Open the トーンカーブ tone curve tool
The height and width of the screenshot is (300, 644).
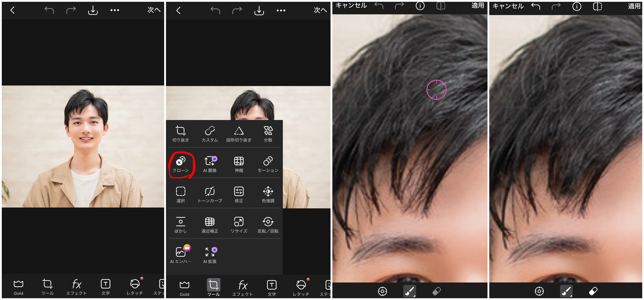coord(210,195)
